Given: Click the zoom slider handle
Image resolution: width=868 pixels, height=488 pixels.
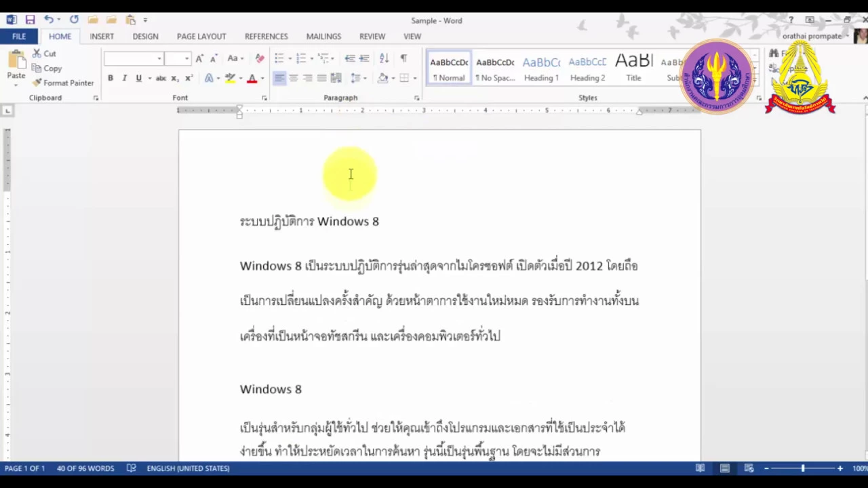Looking at the screenshot, I should [x=802, y=468].
